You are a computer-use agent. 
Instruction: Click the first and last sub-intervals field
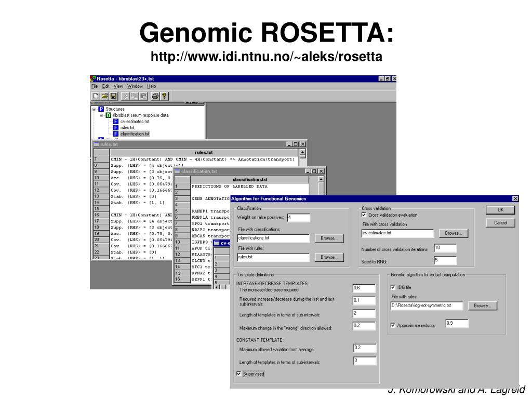click(x=364, y=301)
